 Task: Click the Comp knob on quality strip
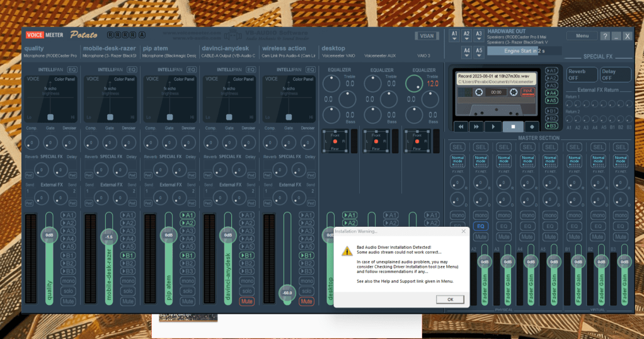click(32, 143)
